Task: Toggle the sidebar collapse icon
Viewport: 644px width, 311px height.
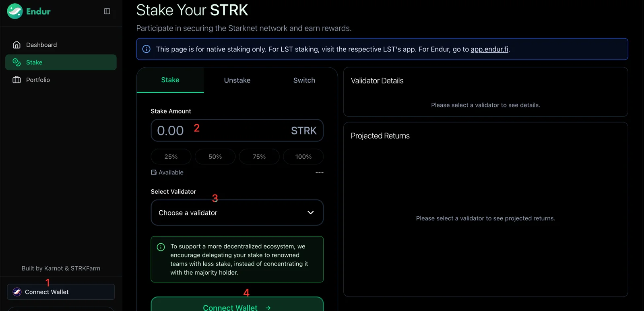Action: pos(107,11)
